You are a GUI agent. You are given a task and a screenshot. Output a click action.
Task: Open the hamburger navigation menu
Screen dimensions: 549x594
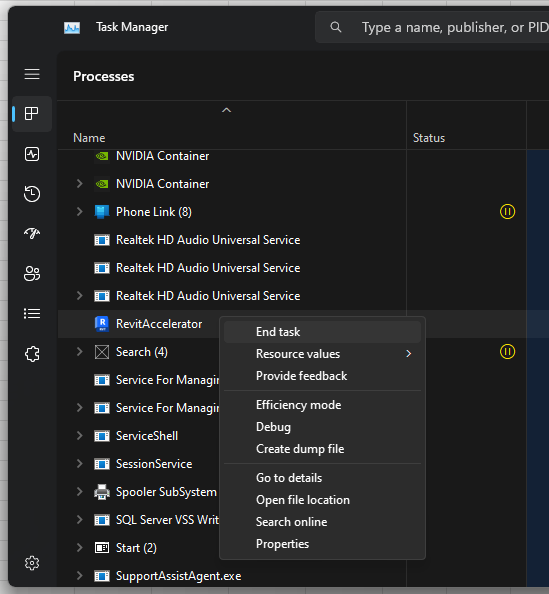(x=32, y=74)
